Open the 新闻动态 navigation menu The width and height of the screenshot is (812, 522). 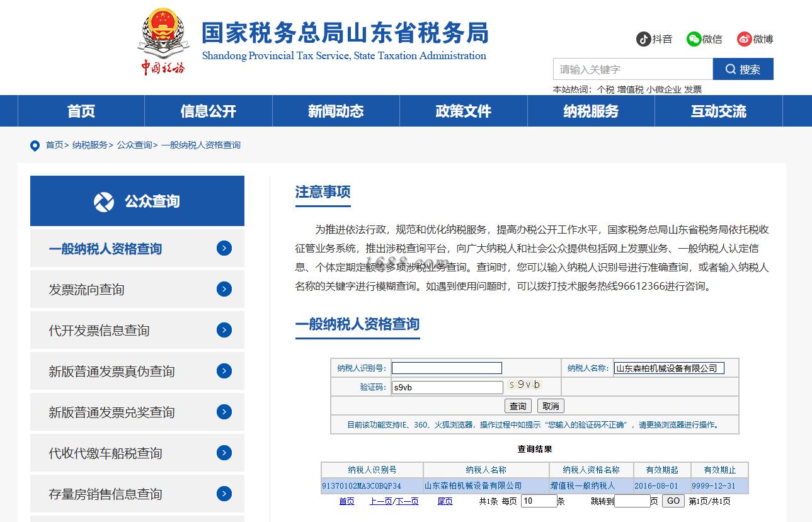(336, 111)
